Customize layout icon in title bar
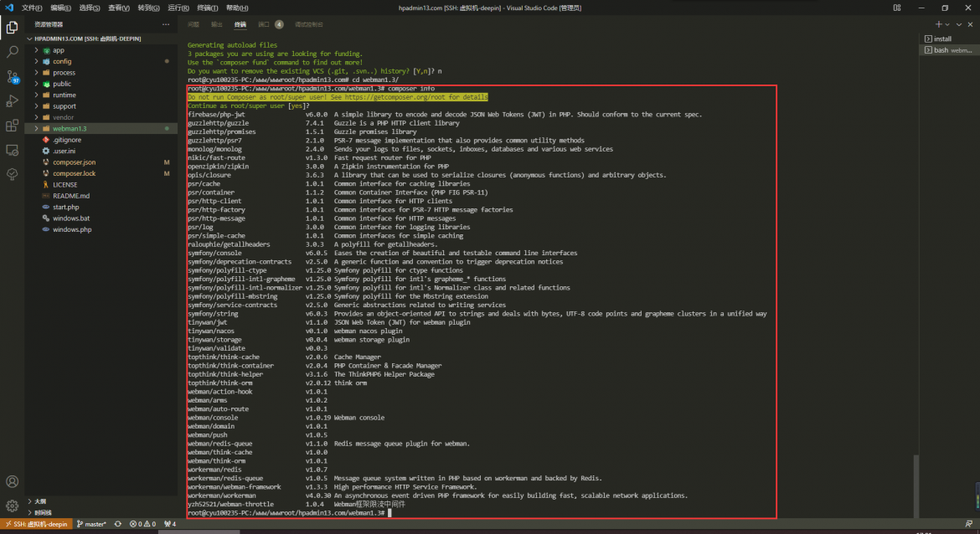The width and height of the screenshot is (980, 534). pos(897,8)
